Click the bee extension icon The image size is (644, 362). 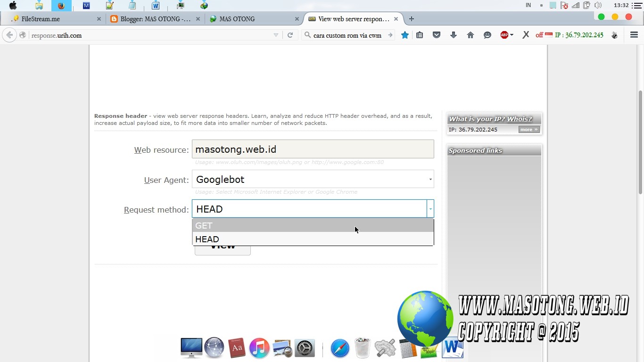click(614, 35)
